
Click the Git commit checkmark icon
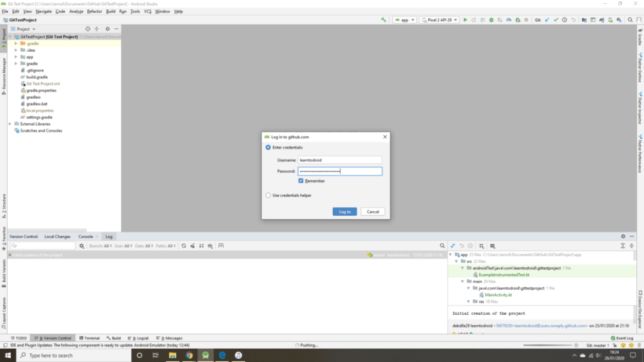[x=556, y=20]
